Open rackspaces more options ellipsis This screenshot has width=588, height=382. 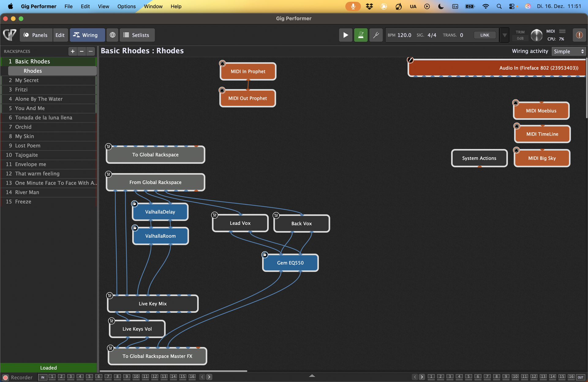coord(90,51)
